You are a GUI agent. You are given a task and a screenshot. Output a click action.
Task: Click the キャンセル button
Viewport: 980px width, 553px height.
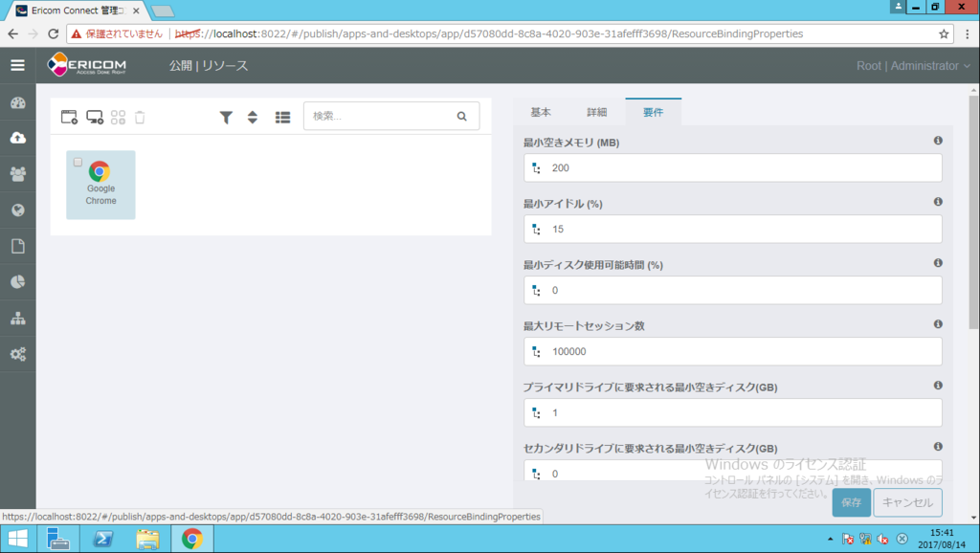point(906,501)
